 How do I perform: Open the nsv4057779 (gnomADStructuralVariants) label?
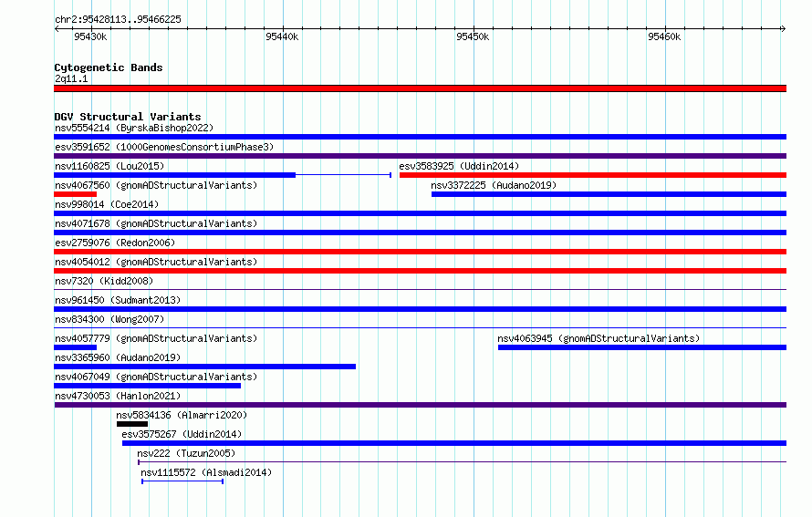coord(156,338)
